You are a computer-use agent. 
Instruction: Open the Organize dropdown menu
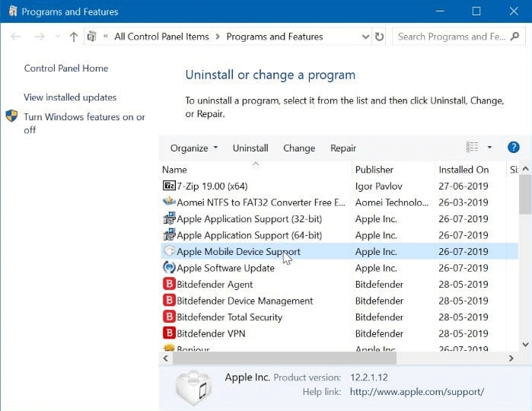[193, 148]
